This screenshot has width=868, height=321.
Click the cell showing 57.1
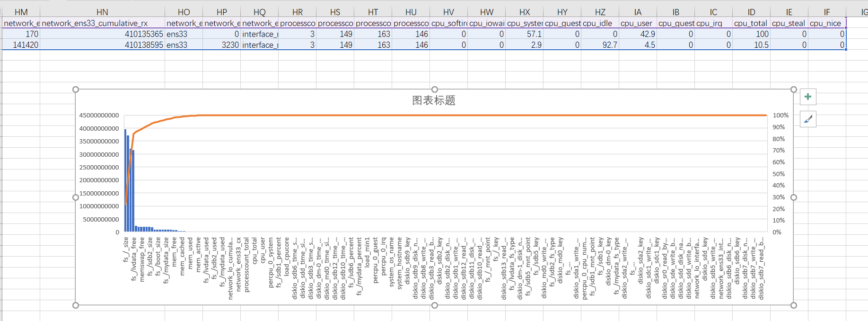(x=524, y=34)
